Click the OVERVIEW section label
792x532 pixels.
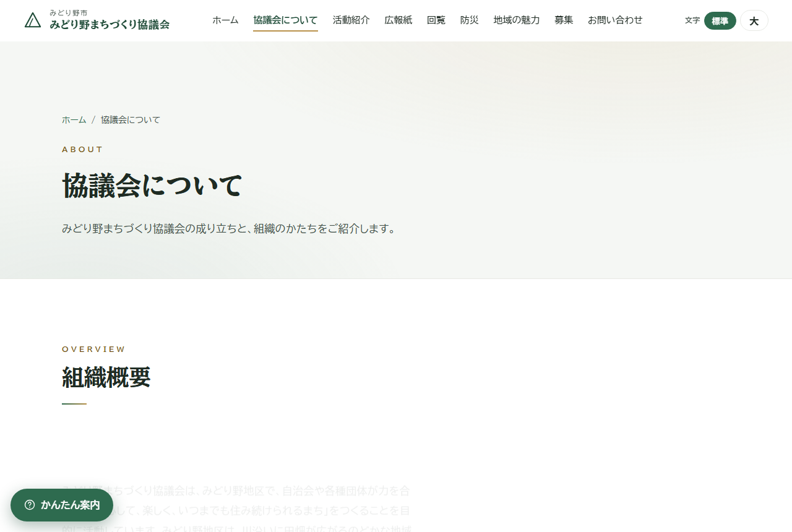tap(93, 350)
